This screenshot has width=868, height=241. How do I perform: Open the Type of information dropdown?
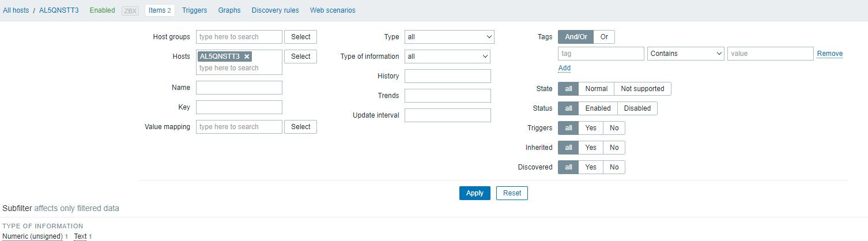447,57
